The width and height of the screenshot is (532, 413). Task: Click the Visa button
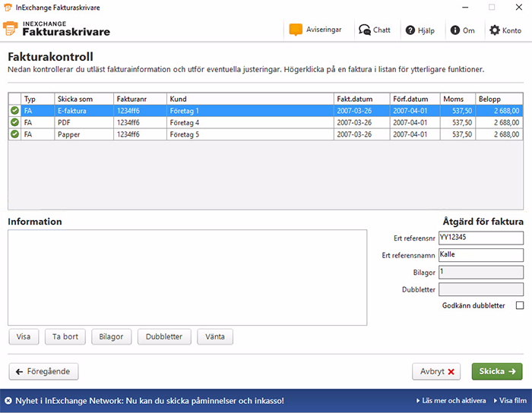tap(24, 337)
